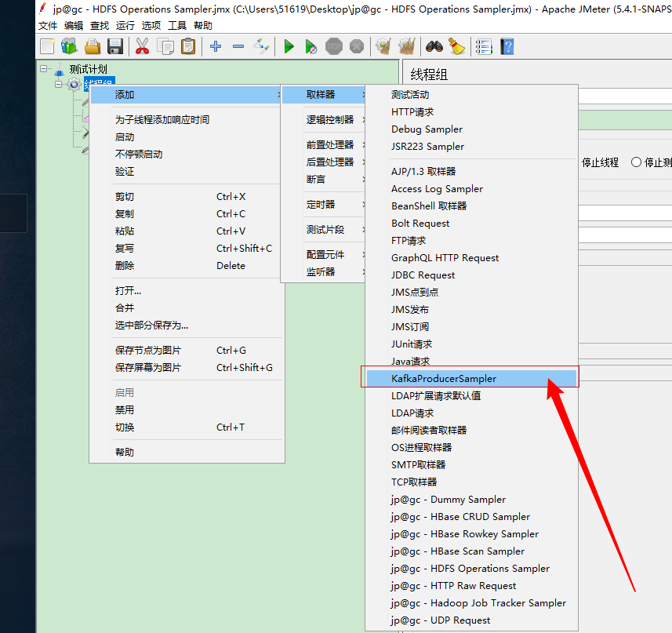The image size is (672, 633).
Task: Click the Paste clipboard icon
Action: coord(188,46)
